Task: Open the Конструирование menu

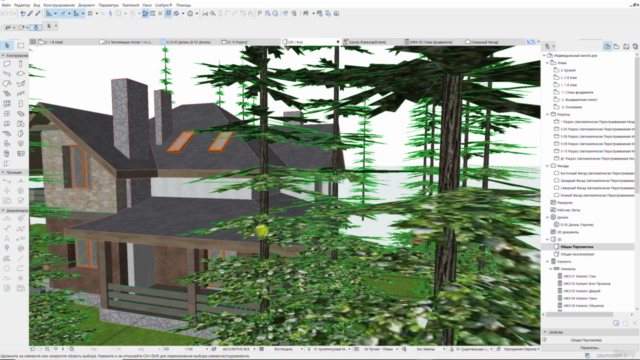Action: [x=59, y=5]
